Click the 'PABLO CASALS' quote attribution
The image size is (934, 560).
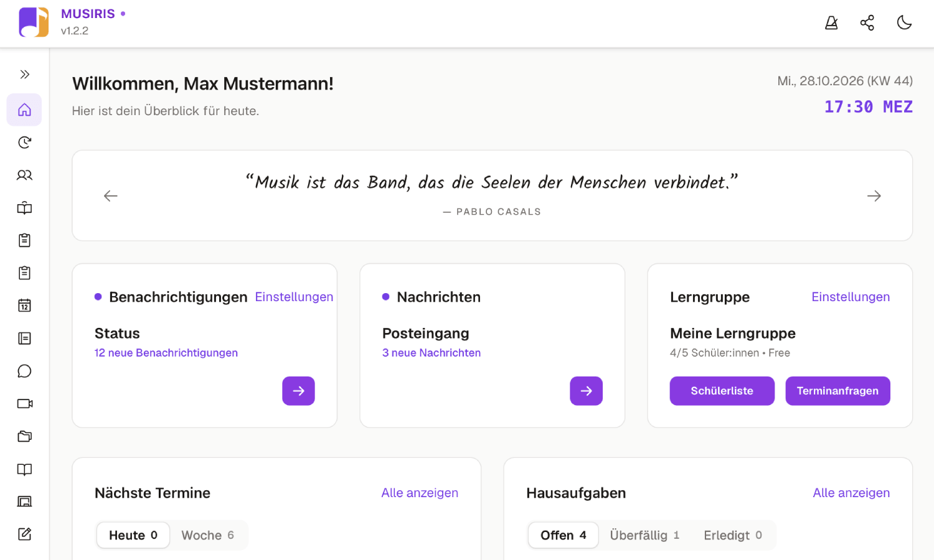click(x=499, y=212)
